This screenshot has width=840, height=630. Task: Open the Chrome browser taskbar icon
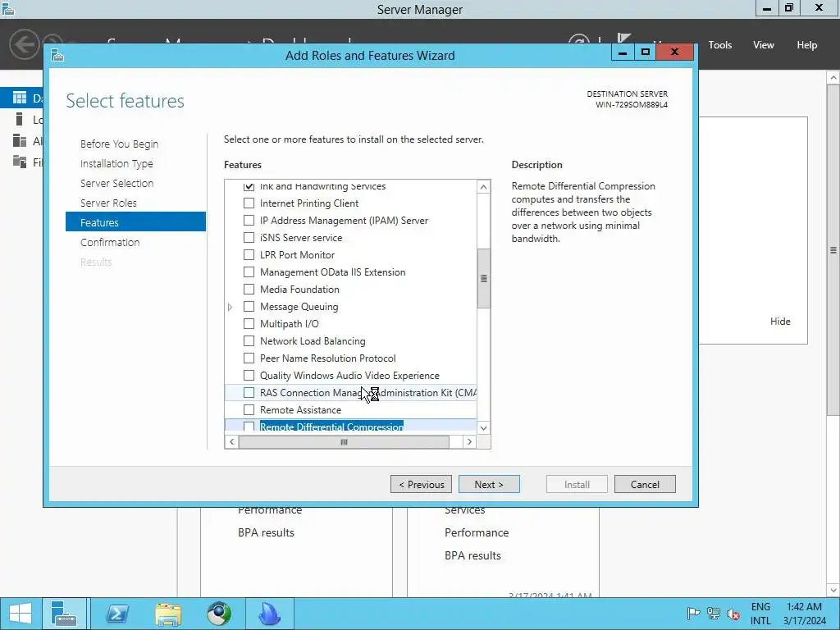[219, 614]
